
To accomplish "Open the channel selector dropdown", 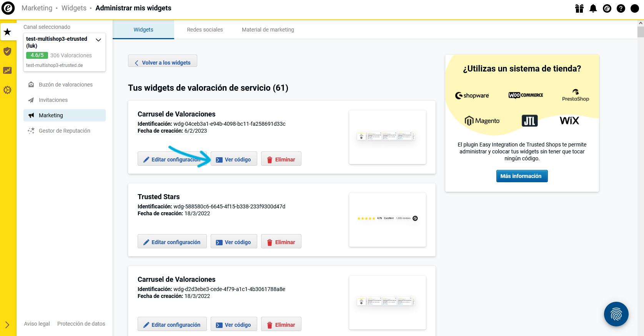I will [65, 52].
